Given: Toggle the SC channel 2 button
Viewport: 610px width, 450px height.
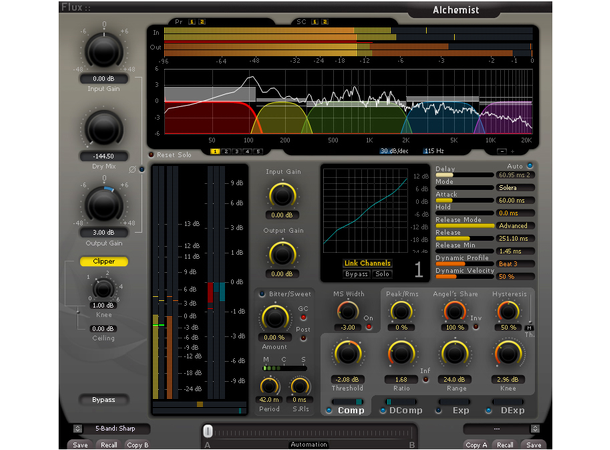Looking at the screenshot, I should point(325,22).
